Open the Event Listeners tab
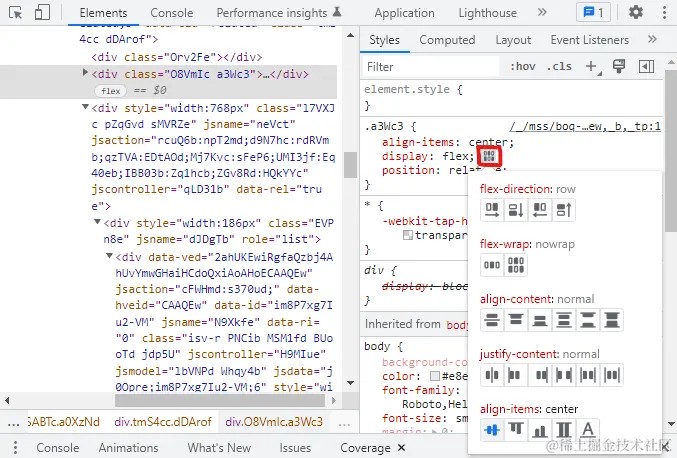 tap(589, 40)
